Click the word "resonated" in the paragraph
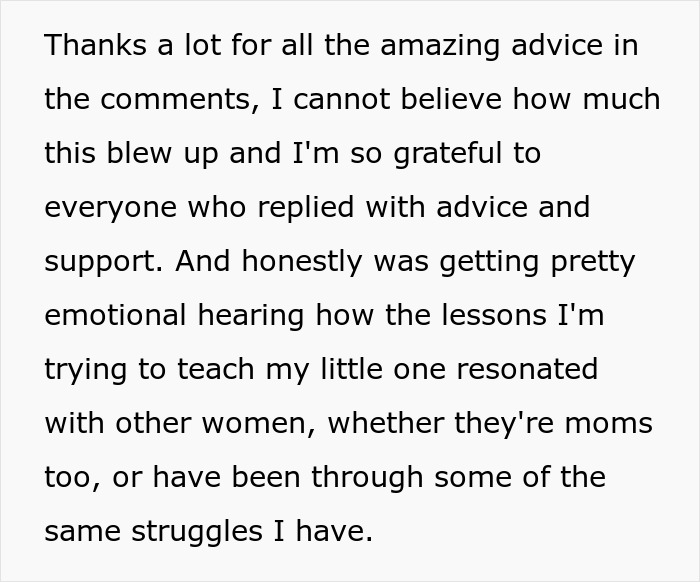 pyautogui.click(x=527, y=370)
